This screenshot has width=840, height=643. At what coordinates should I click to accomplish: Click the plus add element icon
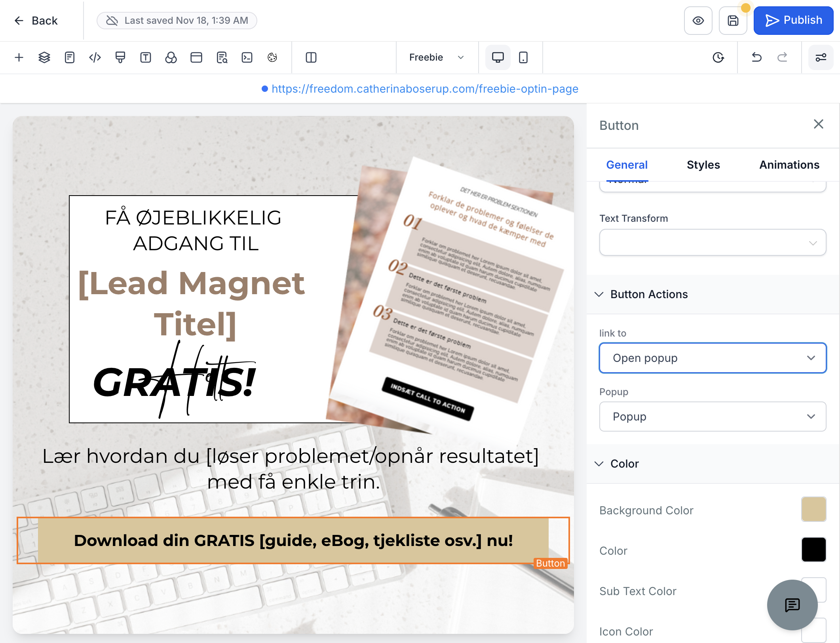coord(19,58)
